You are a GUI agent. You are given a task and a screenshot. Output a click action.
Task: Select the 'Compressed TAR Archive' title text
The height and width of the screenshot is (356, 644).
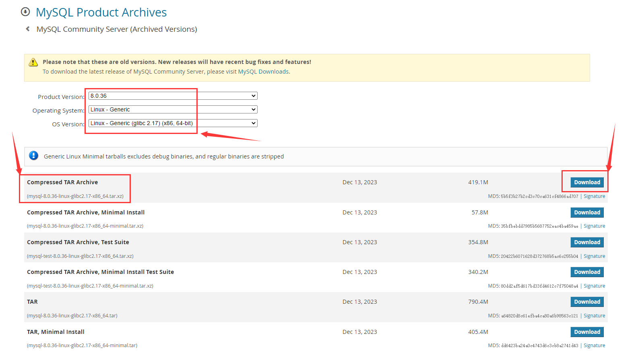coord(62,182)
